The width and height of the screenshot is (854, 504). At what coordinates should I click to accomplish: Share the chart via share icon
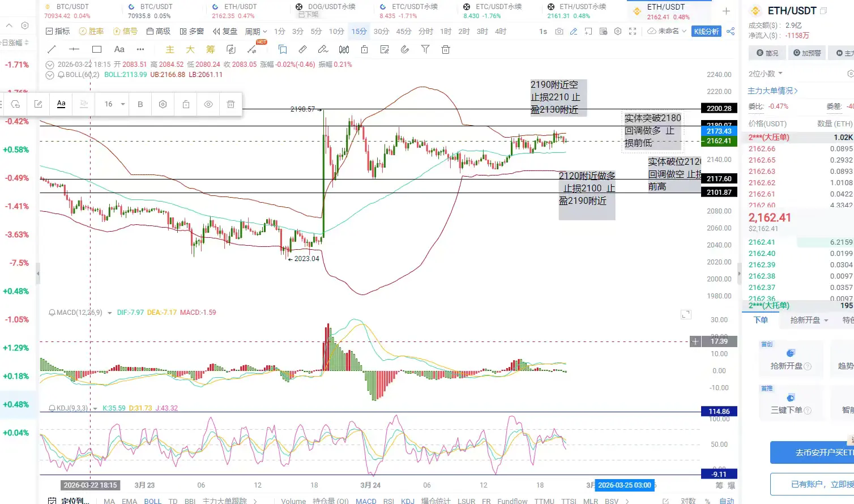coord(731,31)
